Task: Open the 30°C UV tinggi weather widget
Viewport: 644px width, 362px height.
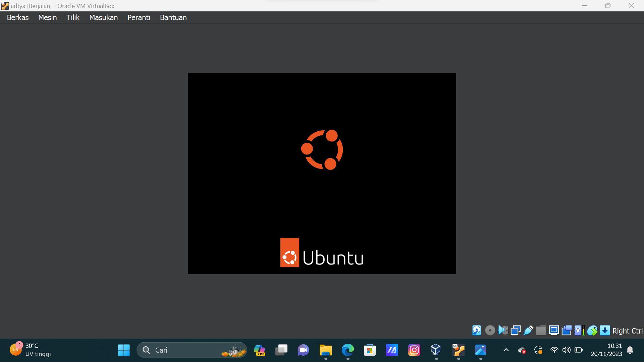Action: pos(31,350)
